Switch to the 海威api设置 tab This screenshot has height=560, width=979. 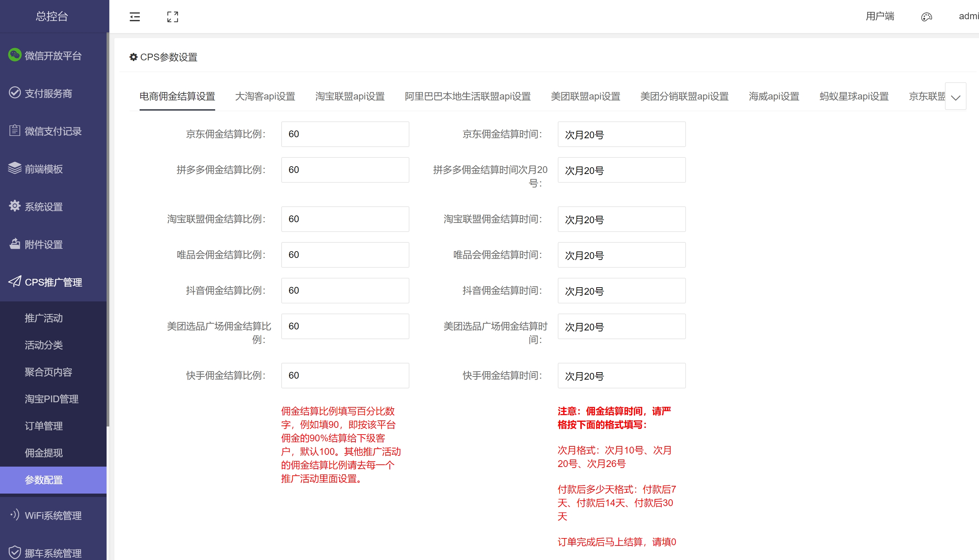774,96
